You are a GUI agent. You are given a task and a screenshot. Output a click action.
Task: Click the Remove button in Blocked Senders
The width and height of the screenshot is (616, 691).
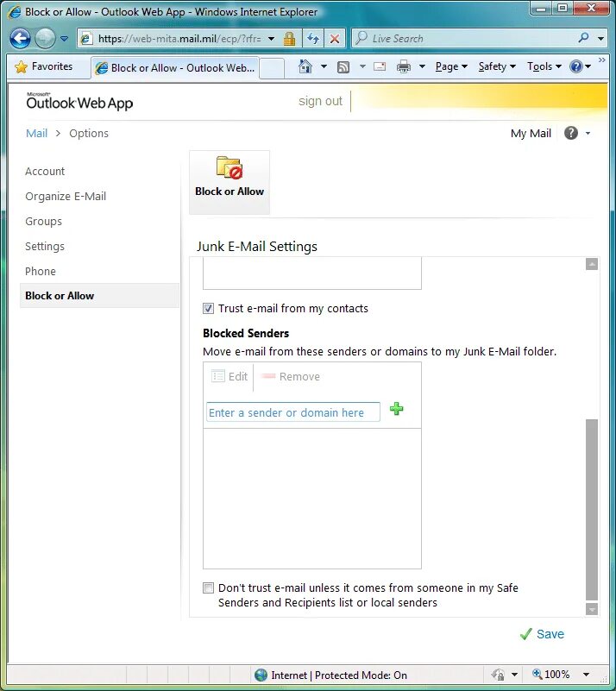pyautogui.click(x=291, y=376)
